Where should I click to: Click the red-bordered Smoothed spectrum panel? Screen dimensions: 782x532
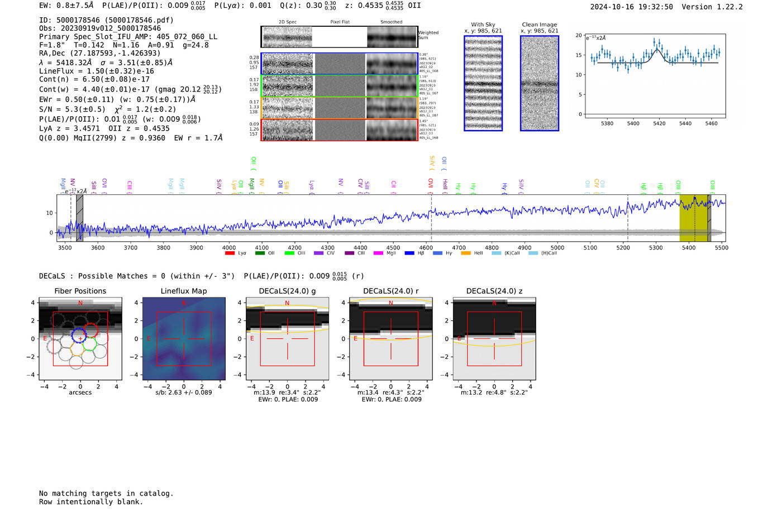coord(392,130)
